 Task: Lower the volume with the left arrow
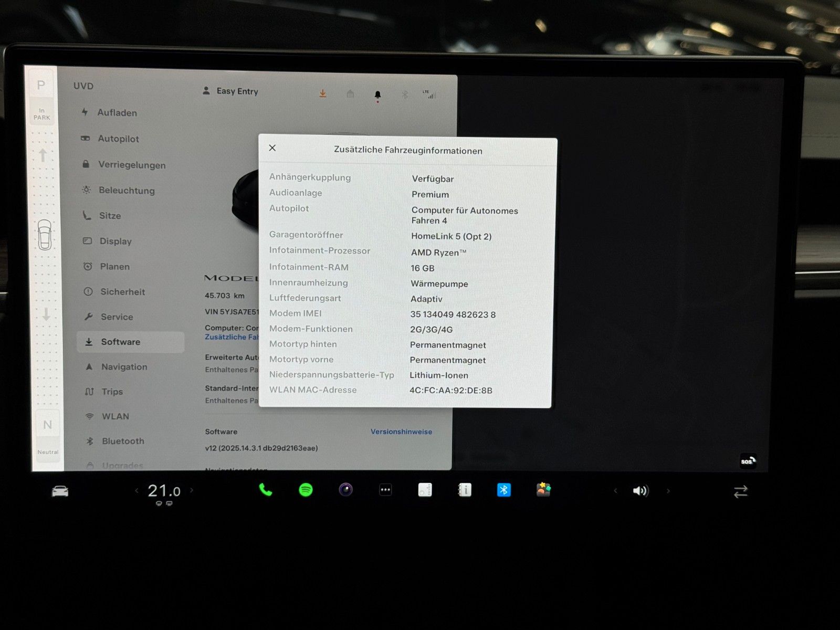coord(615,491)
